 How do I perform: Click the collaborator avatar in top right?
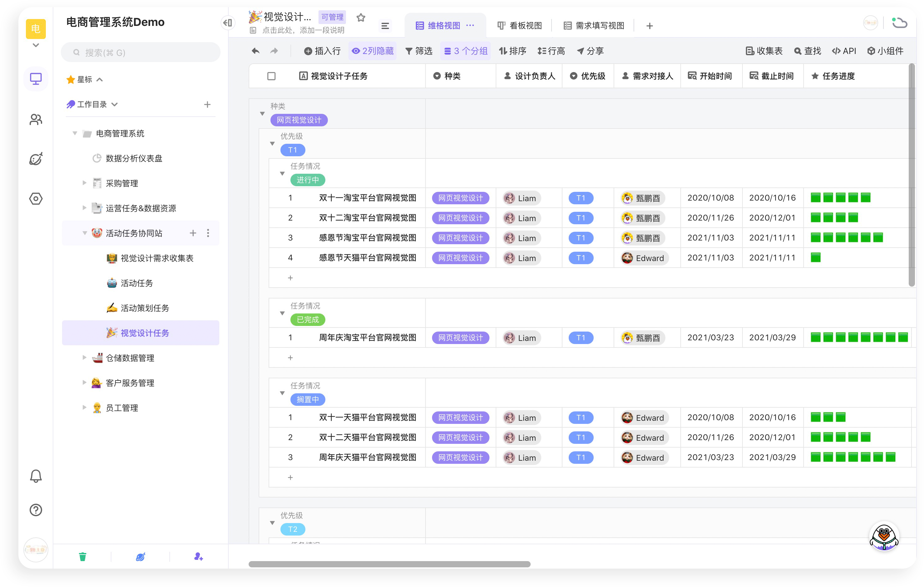[x=870, y=23]
